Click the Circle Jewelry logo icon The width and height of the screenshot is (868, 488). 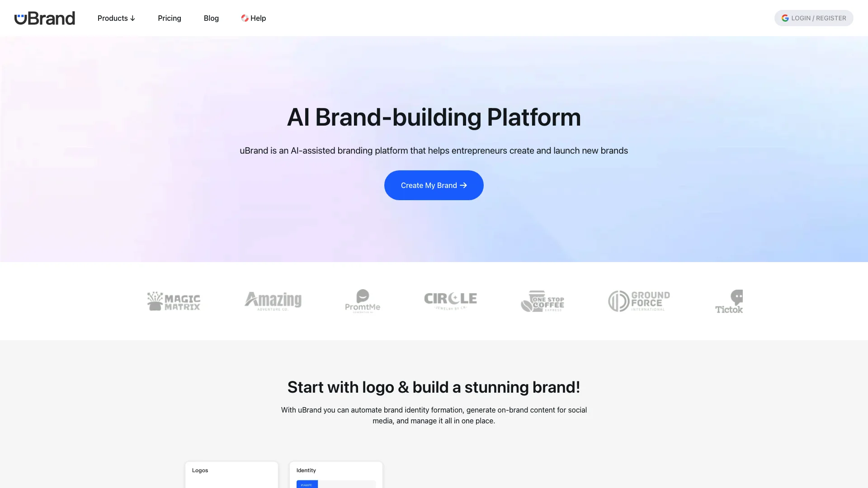(x=450, y=300)
